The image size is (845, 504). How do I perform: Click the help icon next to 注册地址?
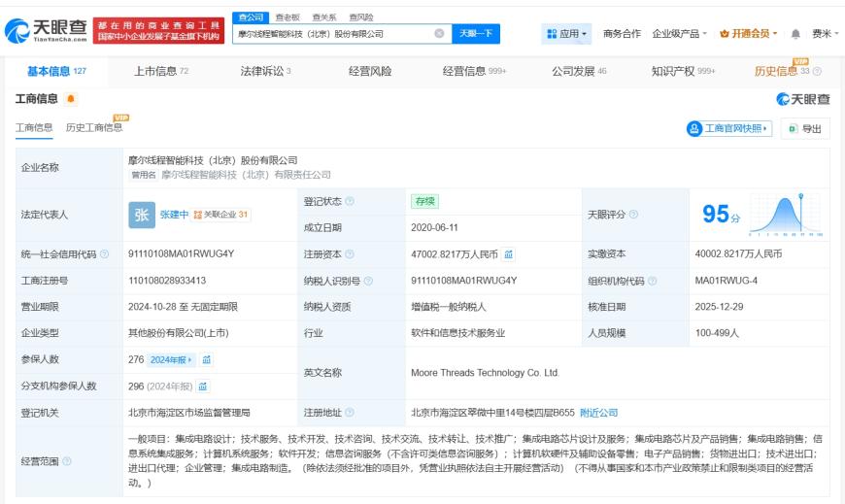point(350,413)
